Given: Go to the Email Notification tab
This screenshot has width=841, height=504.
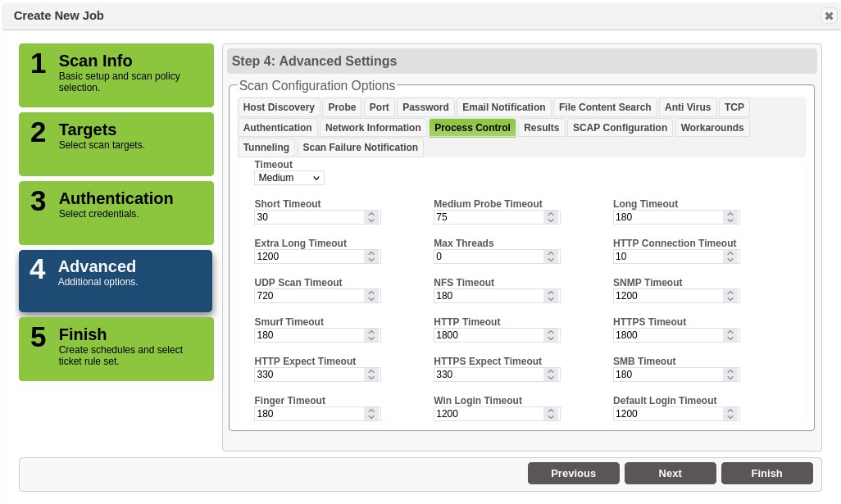Looking at the screenshot, I should pos(503,107).
